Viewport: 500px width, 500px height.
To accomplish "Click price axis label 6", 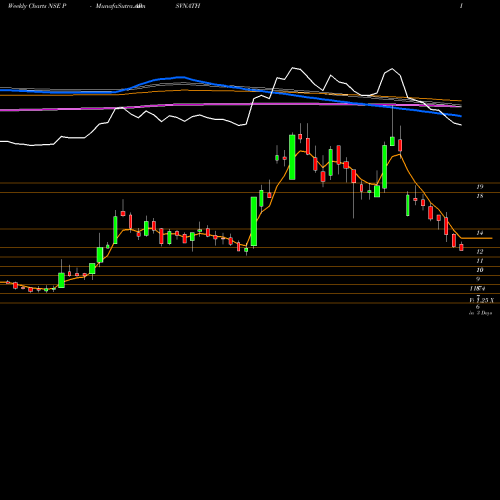I will click(x=478, y=307).
